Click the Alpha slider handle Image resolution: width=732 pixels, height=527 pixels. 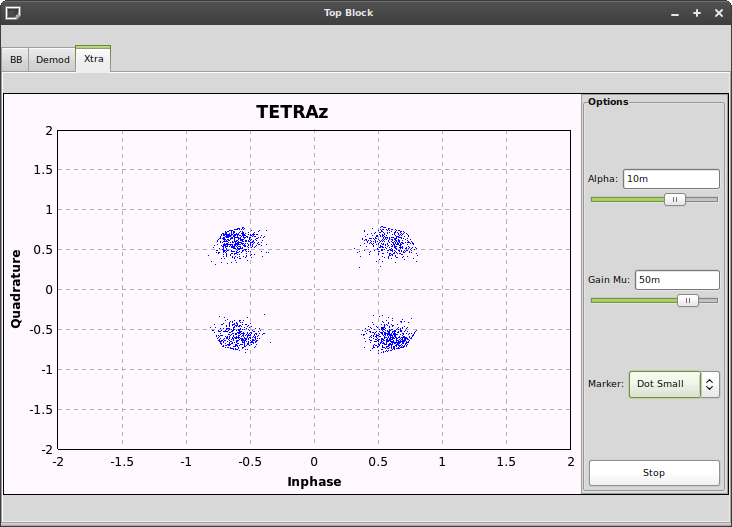[675, 199]
